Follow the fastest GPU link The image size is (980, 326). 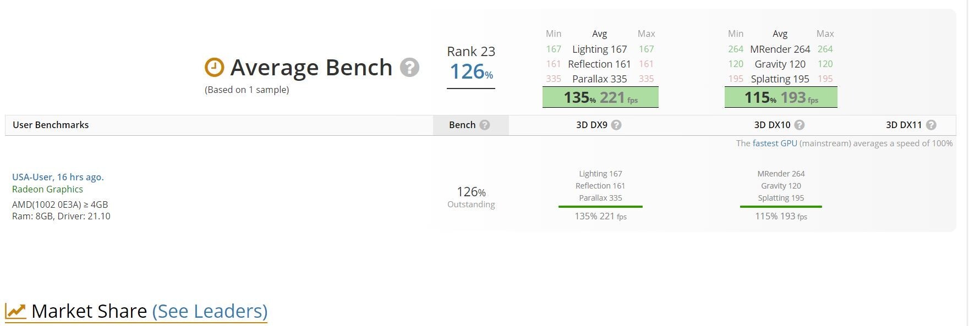coord(775,143)
